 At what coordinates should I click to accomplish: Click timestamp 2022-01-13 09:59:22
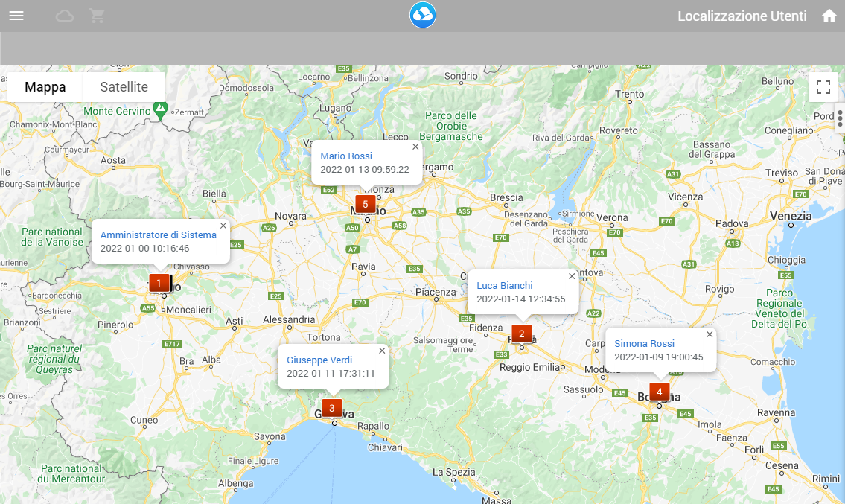pos(365,169)
